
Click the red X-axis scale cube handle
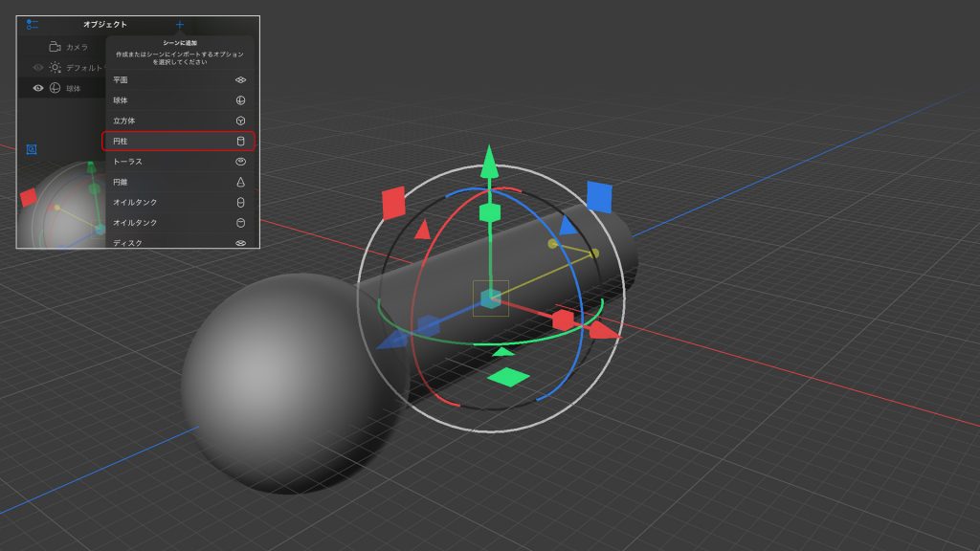coord(564,320)
